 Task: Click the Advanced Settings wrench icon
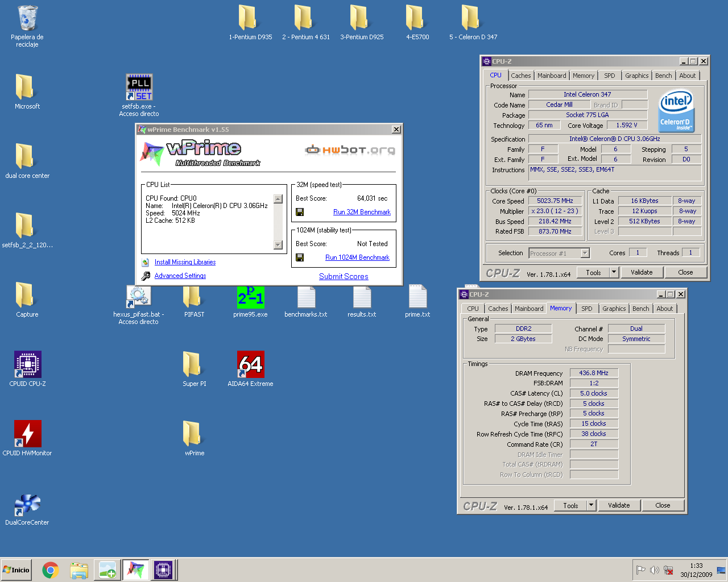tap(146, 276)
